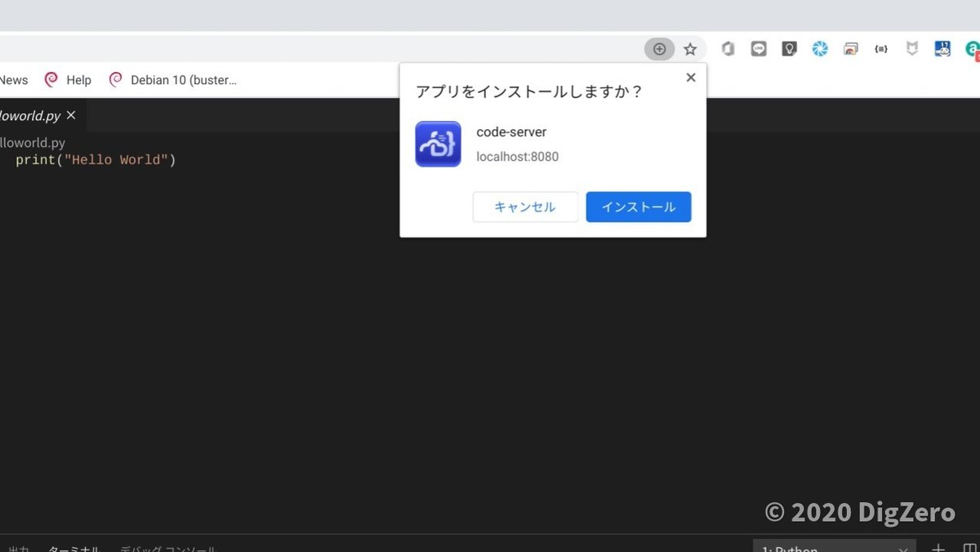The height and width of the screenshot is (552, 980).
Task: Open a new terminal with plus icon
Action: tap(938, 548)
